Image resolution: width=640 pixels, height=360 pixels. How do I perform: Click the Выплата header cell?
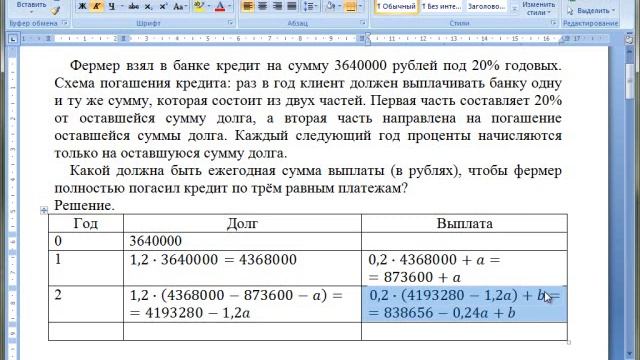464,223
